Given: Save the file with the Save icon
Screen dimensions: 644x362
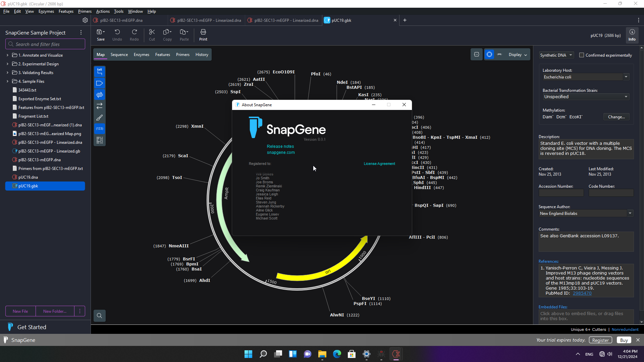Looking at the screenshot, I should 101,35.
